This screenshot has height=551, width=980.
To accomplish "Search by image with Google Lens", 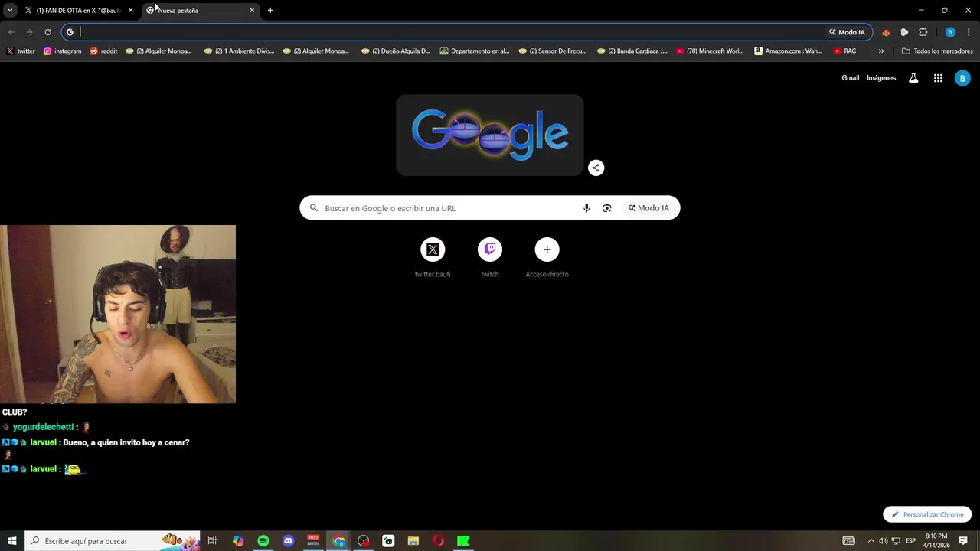I will tap(607, 208).
